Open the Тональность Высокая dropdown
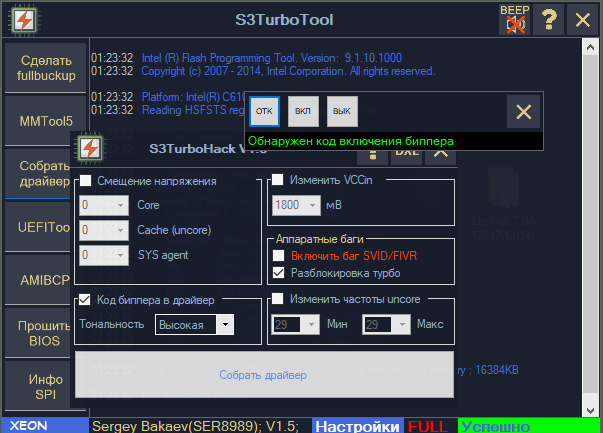603x433 pixels. tap(194, 325)
